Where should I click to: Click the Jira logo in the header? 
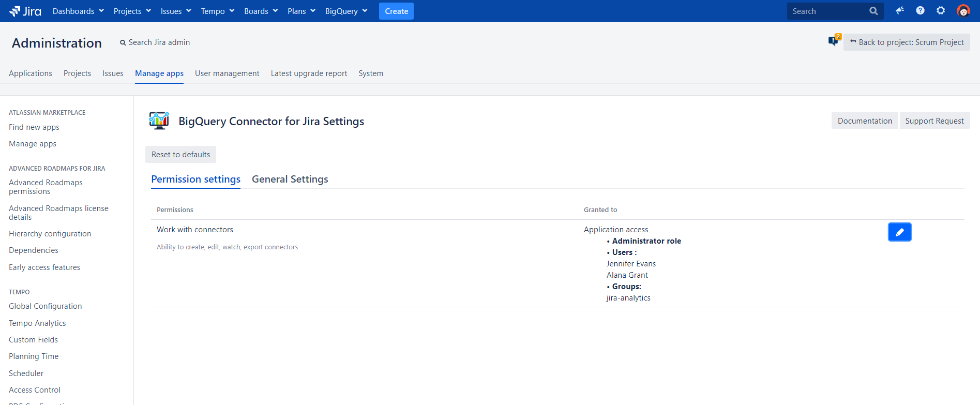pos(25,11)
